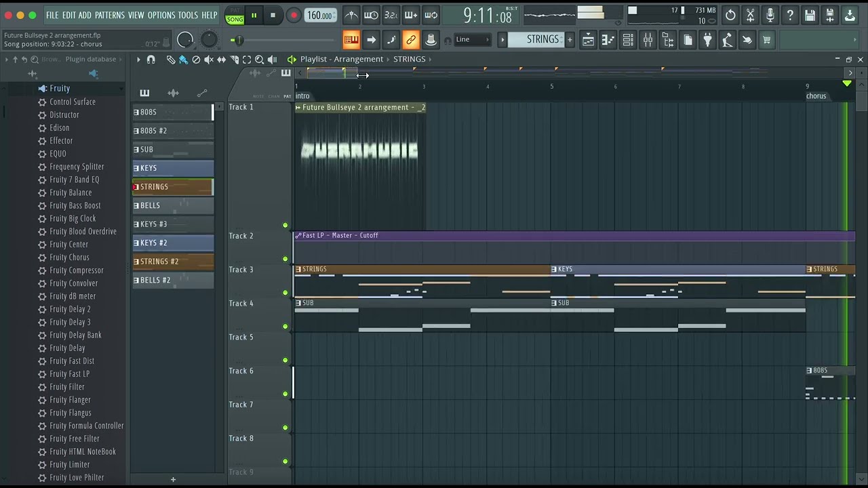Open the TOOLS menu

click(x=188, y=15)
